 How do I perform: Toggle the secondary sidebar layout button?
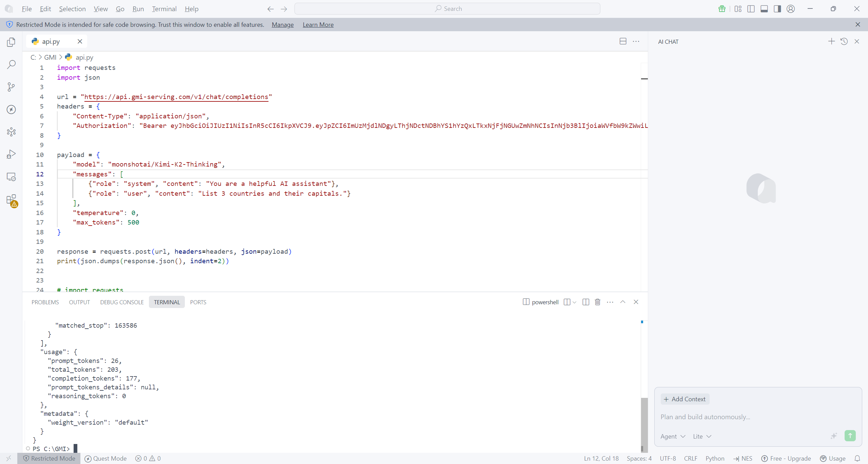[x=777, y=9]
